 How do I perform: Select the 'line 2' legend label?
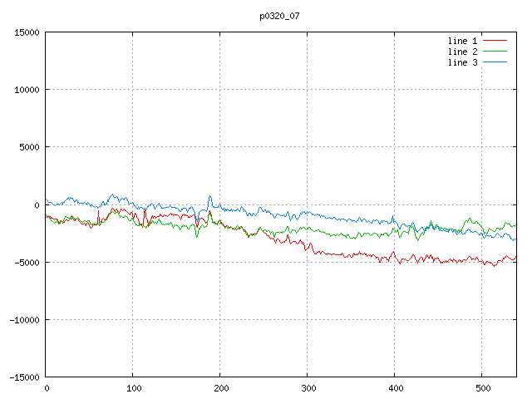point(462,52)
